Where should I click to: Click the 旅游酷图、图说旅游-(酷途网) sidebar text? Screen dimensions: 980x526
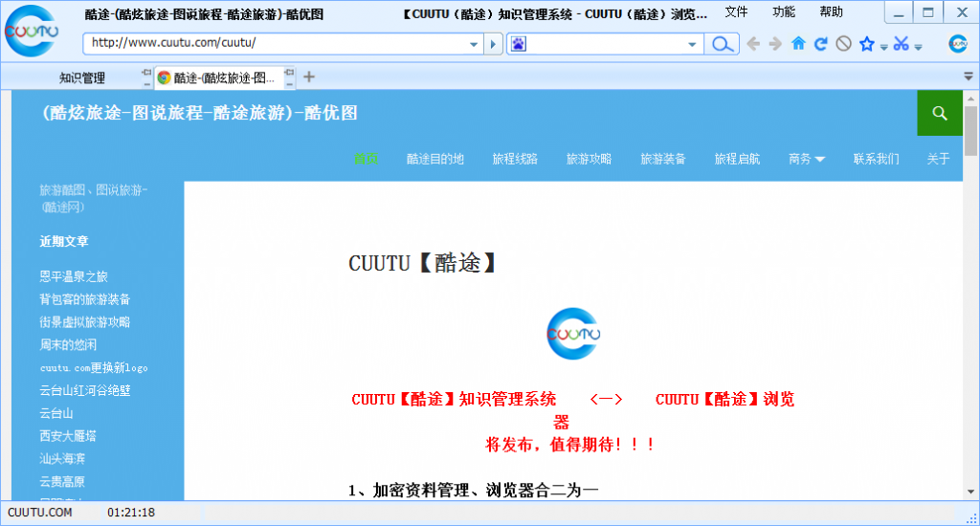click(94, 199)
